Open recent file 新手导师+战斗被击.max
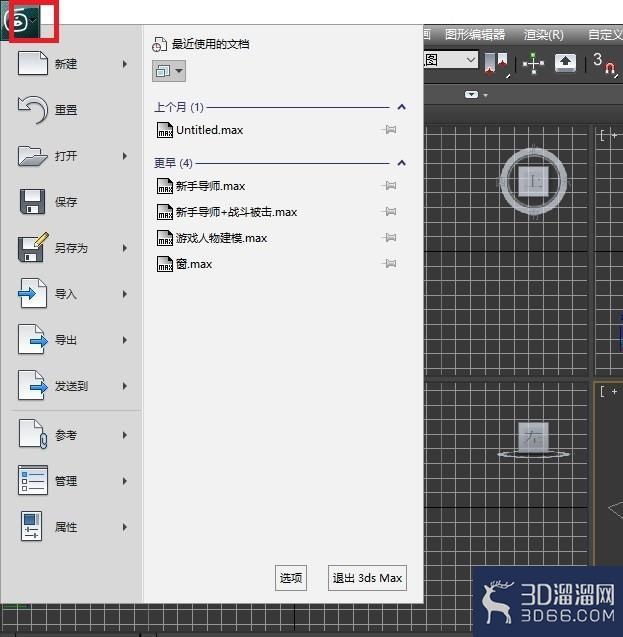623x637 pixels. (x=227, y=212)
